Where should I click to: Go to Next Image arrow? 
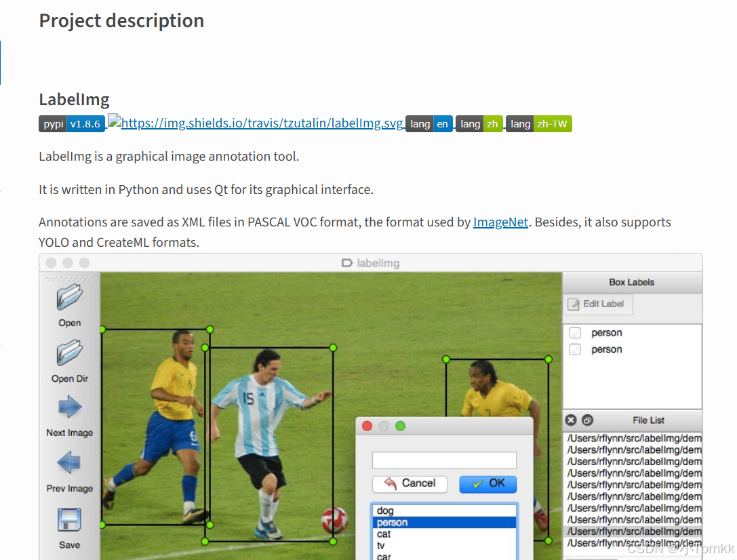click(70, 407)
